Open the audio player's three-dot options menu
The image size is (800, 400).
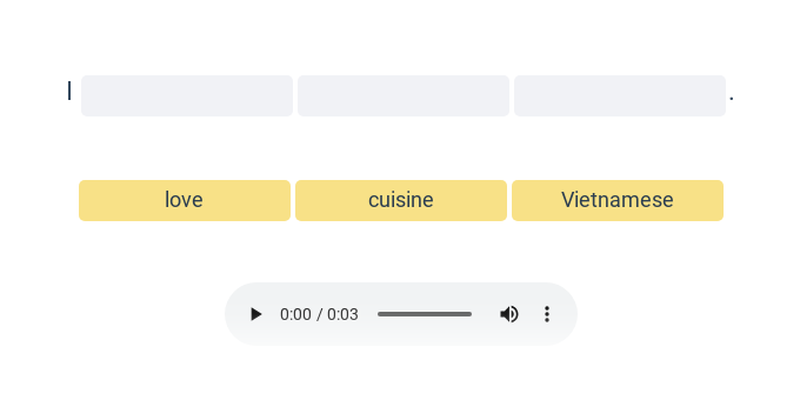(x=547, y=314)
